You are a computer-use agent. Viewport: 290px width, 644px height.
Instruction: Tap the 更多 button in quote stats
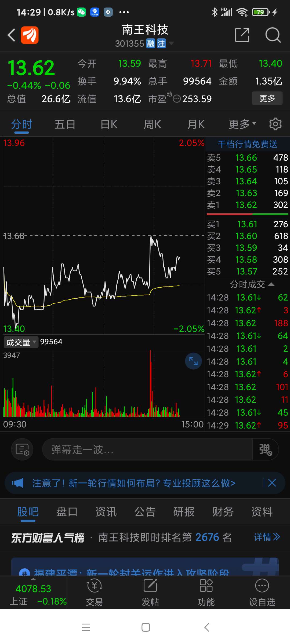(x=267, y=98)
